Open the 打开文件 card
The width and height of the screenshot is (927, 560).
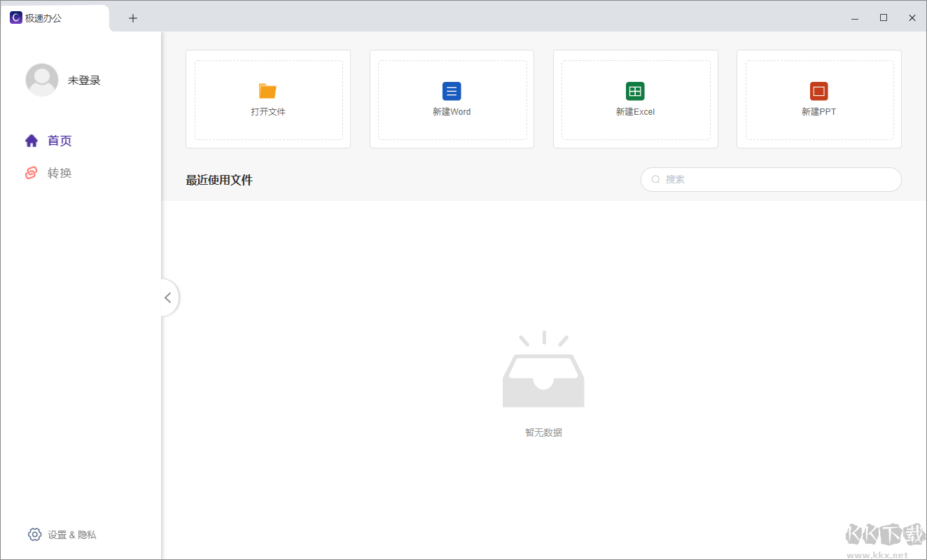coord(268,99)
